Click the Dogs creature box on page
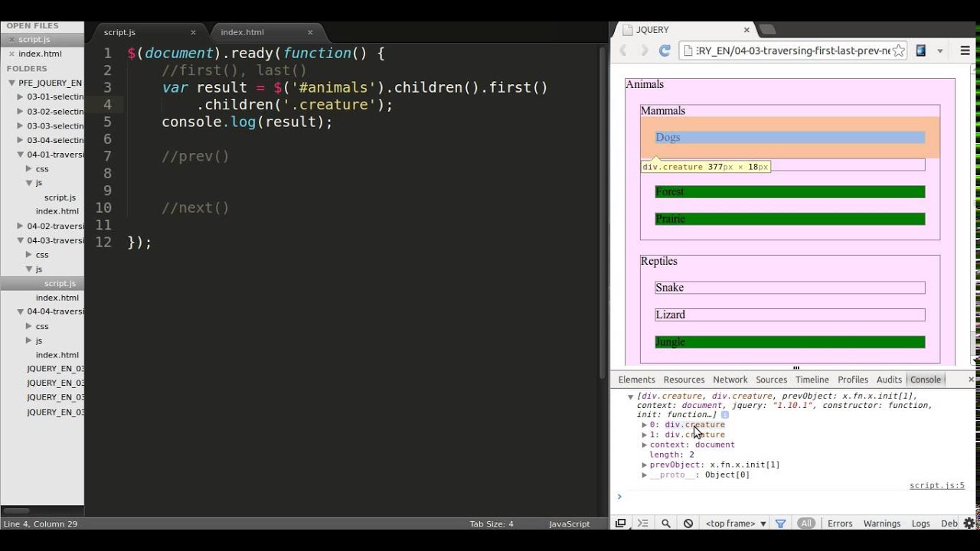Image resolution: width=980 pixels, height=551 pixels. [x=789, y=138]
